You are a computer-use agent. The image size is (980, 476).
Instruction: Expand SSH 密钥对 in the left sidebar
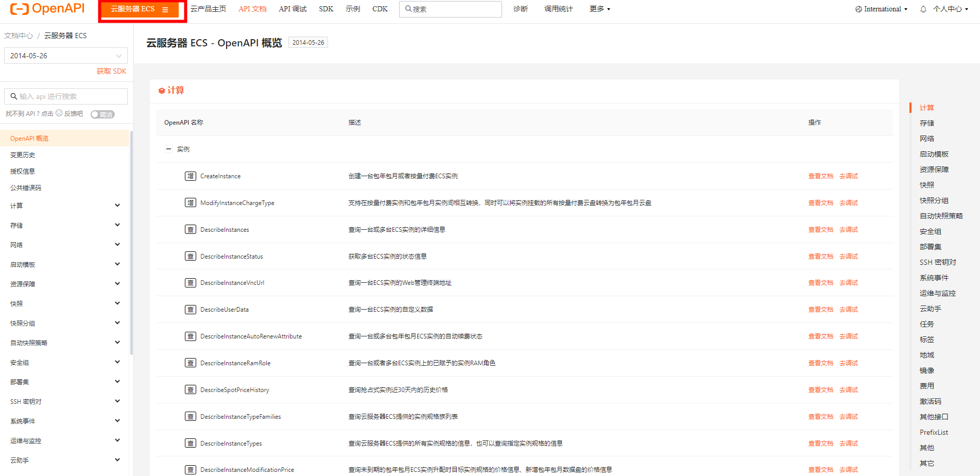(x=117, y=401)
